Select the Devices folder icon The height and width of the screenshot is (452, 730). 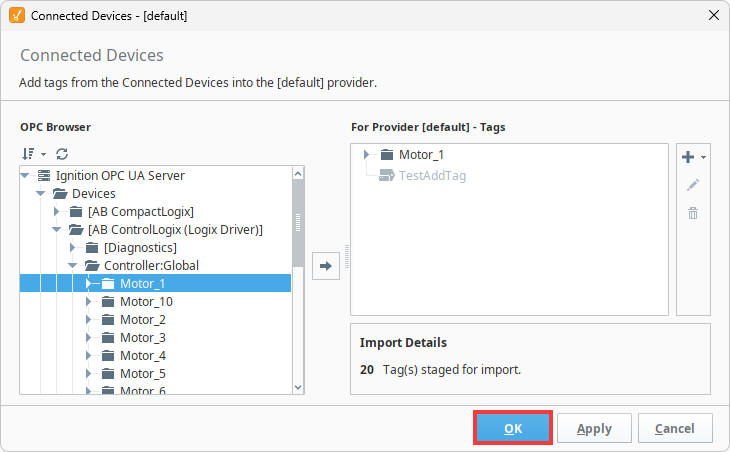click(60, 193)
